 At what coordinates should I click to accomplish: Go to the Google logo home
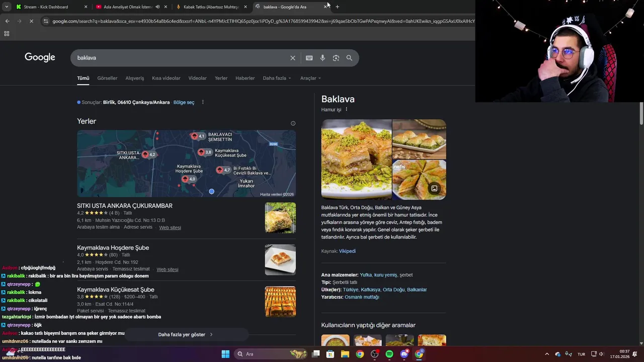click(40, 57)
